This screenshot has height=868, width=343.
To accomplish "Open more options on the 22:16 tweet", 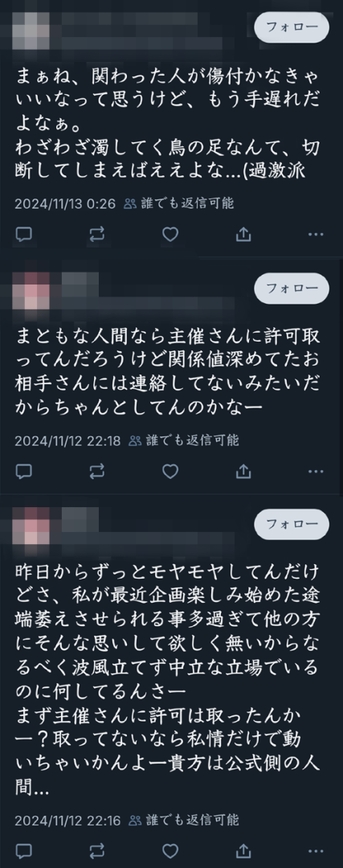I will (316, 851).
